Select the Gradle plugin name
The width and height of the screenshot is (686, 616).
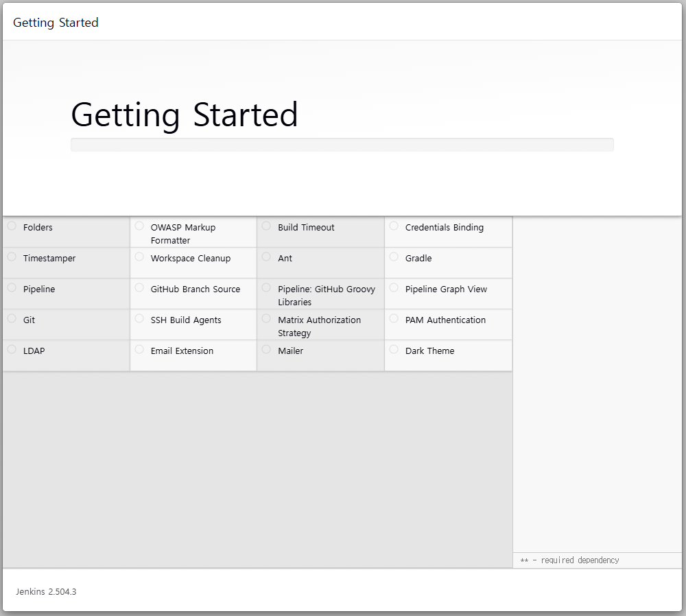[418, 258]
